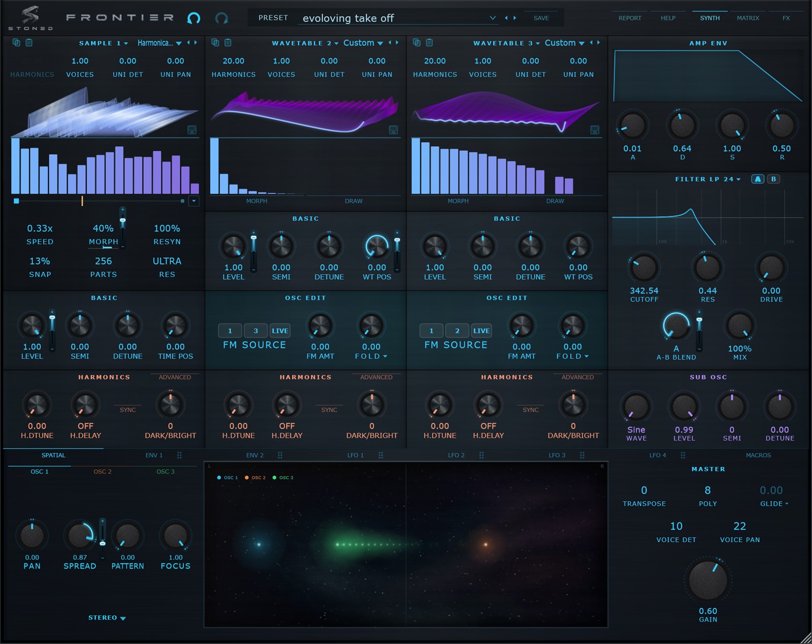Open the LFO 1 tab
Viewport: 812px width, 644px height.
point(355,455)
